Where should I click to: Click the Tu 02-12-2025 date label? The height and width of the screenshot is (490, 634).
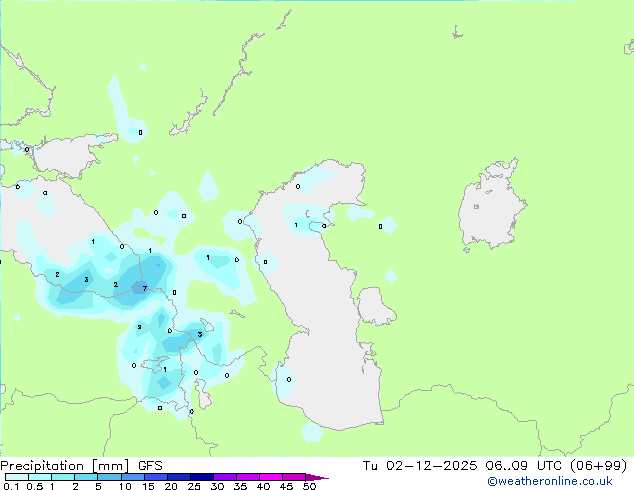pos(420,465)
